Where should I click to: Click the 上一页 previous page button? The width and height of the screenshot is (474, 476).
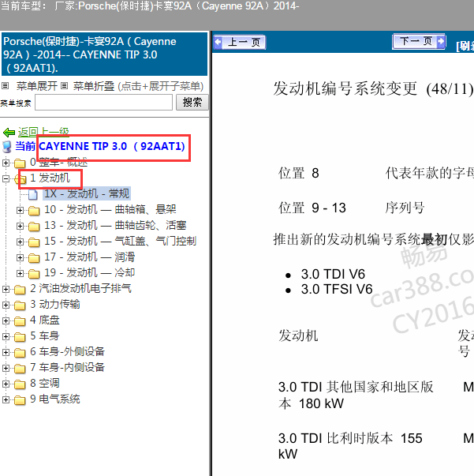tap(240, 42)
